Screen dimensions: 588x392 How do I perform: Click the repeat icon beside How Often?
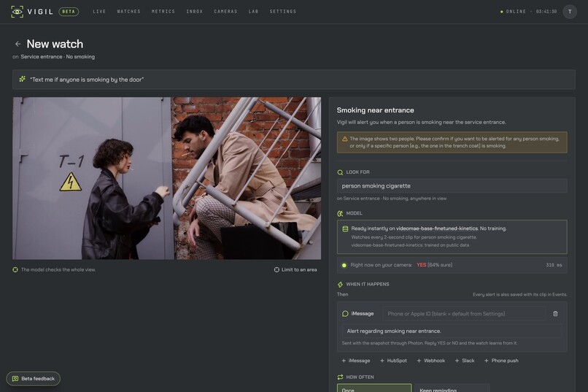tap(340, 377)
